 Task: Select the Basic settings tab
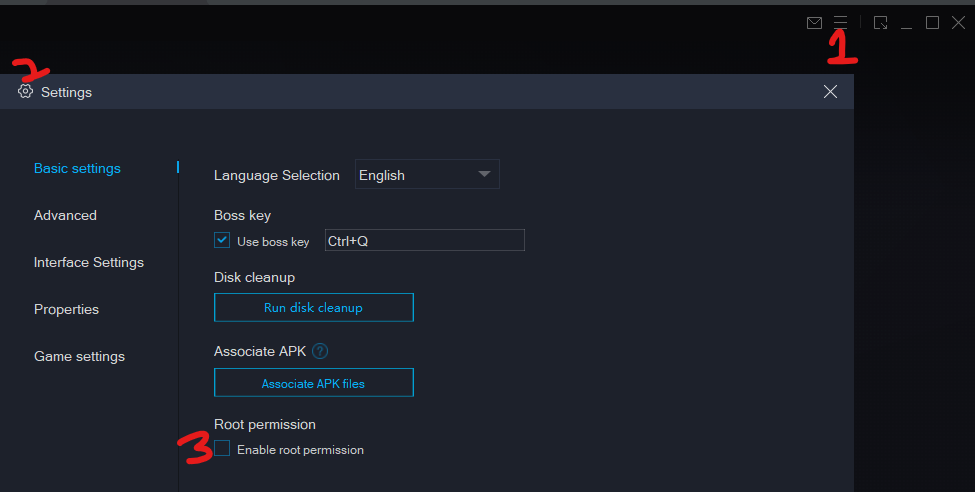(x=77, y=168)
